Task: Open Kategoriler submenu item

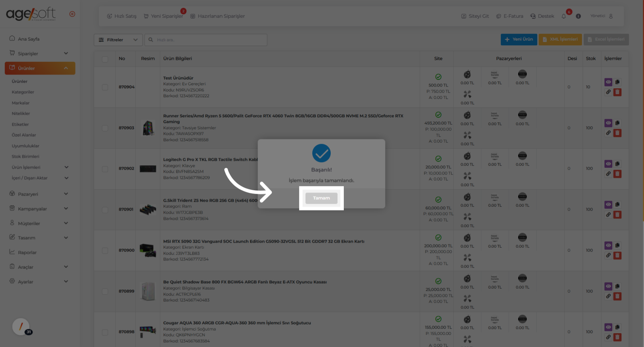Action: pyautogui.click(x=23, y=92)
